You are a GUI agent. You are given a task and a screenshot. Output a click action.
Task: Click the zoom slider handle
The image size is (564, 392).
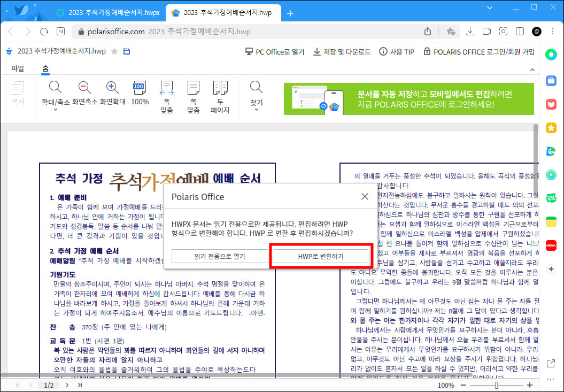497,385
